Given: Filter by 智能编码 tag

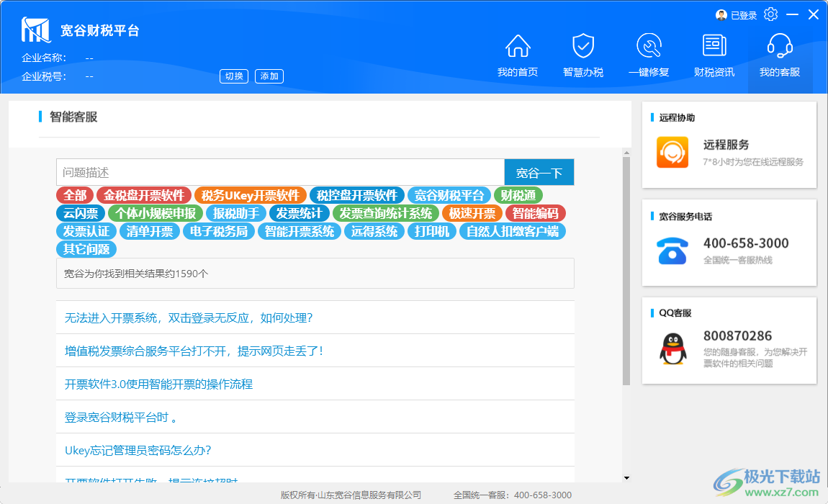Looking at the screenshot, I should pos(536,213).
